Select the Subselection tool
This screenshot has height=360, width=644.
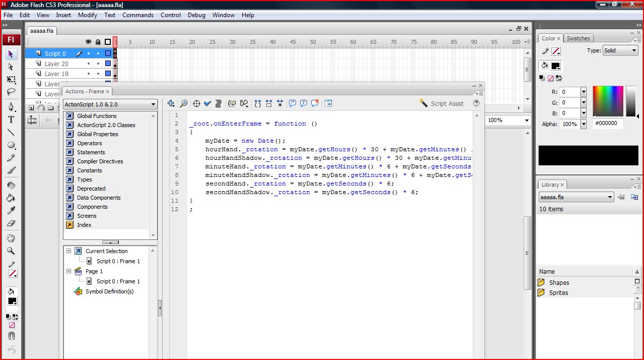pos(11,67)
